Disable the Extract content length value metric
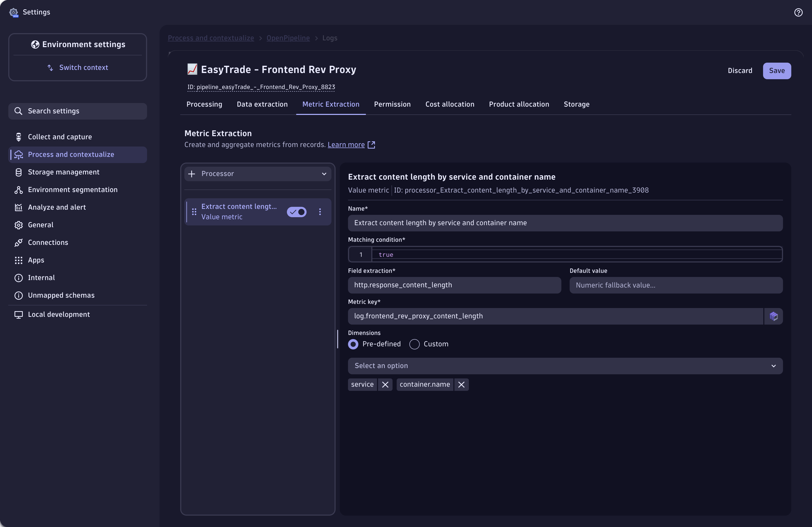This screenshot has height=527, width=812. tap(296, 212)
